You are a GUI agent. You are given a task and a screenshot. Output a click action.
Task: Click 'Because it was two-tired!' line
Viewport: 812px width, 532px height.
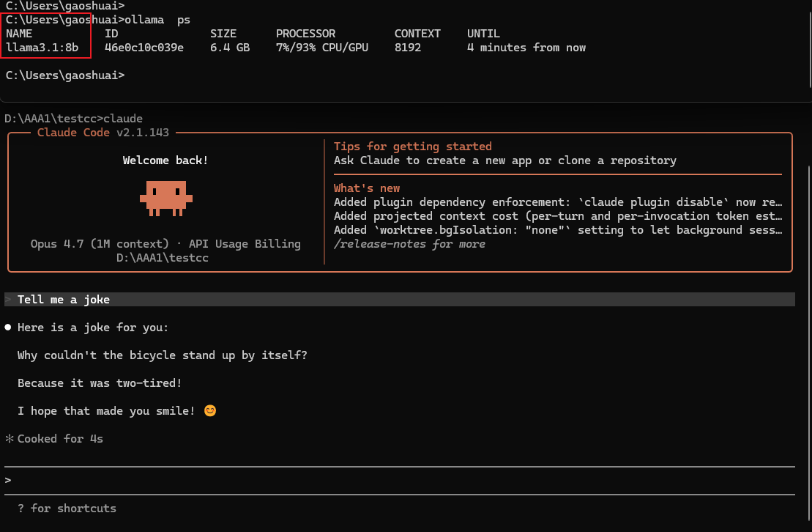tap(100, 383)
